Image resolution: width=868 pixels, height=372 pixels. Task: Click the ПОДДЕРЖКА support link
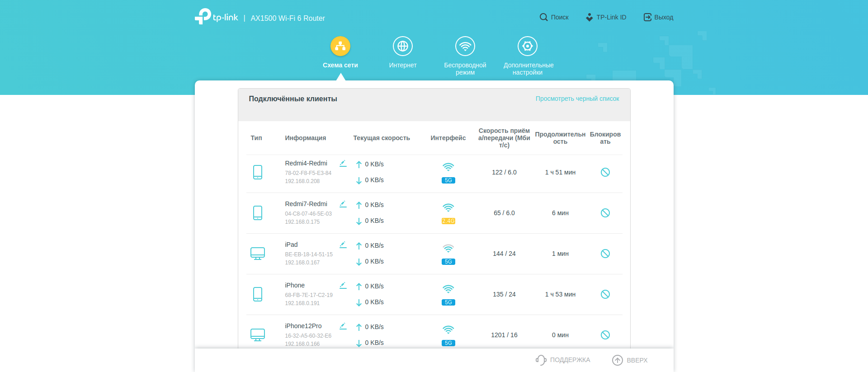click(563, 360)
